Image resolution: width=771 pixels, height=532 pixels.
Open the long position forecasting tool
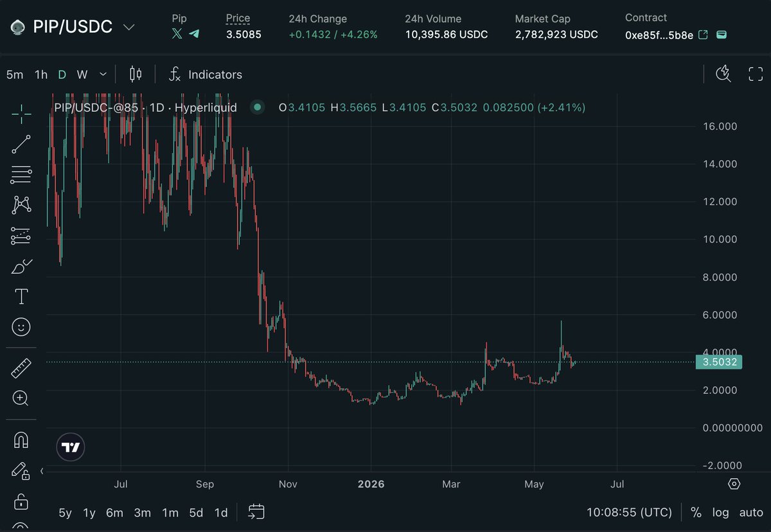[x=21, y=236]
